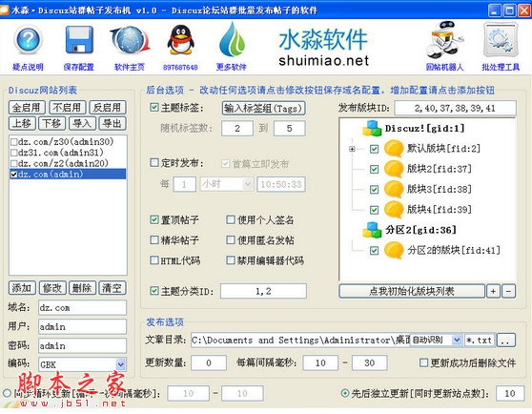This screenshot has width=532, height=414.
Task: Open the 软件主页 globe icon
Action: click(x=130, y=41)
